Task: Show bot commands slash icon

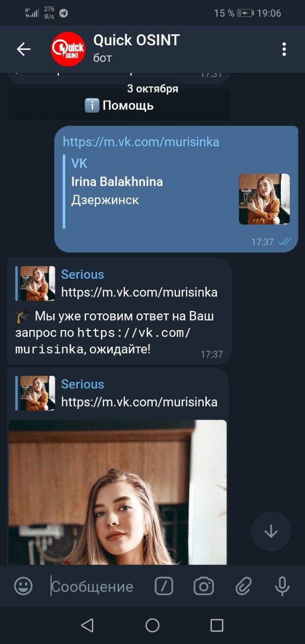Action: point(164,586)
